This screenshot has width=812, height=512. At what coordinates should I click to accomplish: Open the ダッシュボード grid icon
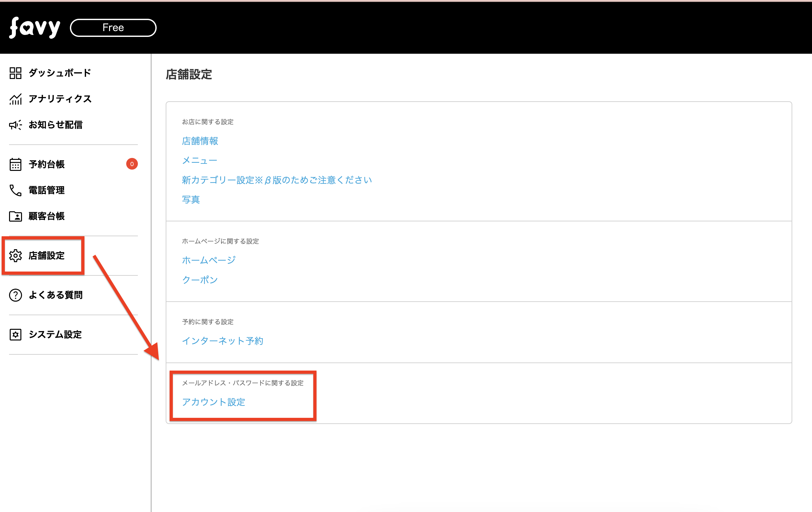click(16, 73)
